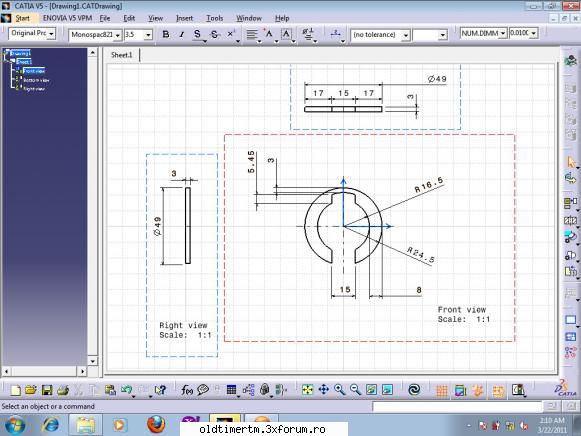Click the frame text A icon
The width and height of the screenshot is (581, 436).
286,34
